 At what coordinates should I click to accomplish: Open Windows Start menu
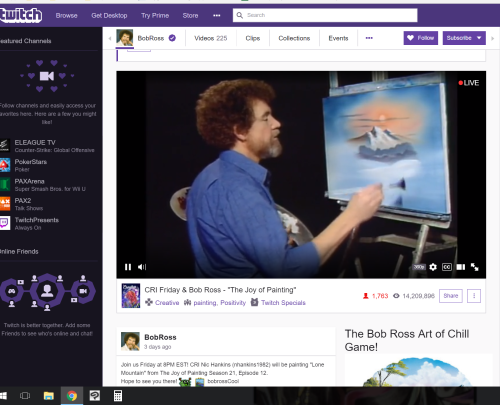(x=3, y=396)
